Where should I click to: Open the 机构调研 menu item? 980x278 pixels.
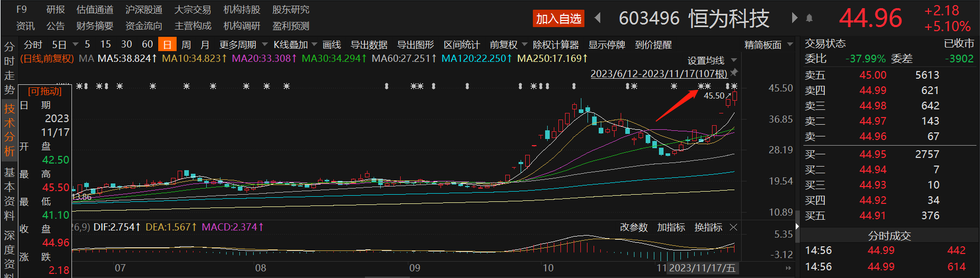point(242,26)
